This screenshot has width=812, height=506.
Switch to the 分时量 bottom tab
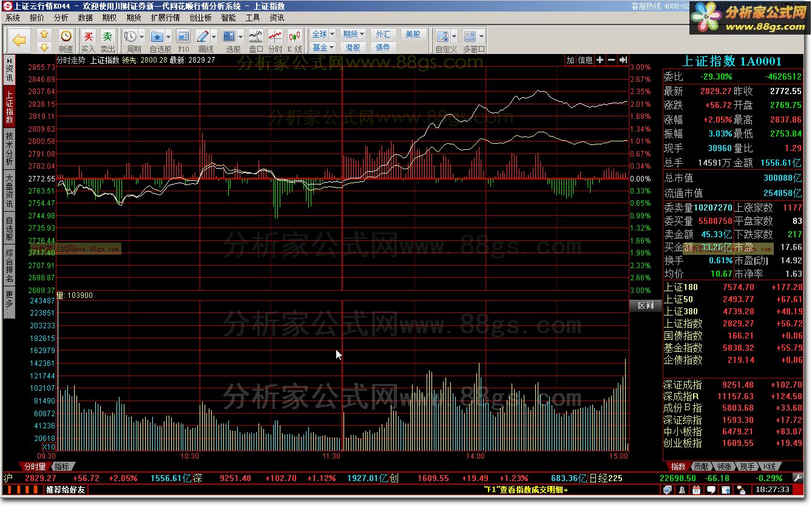click(35, 467)
